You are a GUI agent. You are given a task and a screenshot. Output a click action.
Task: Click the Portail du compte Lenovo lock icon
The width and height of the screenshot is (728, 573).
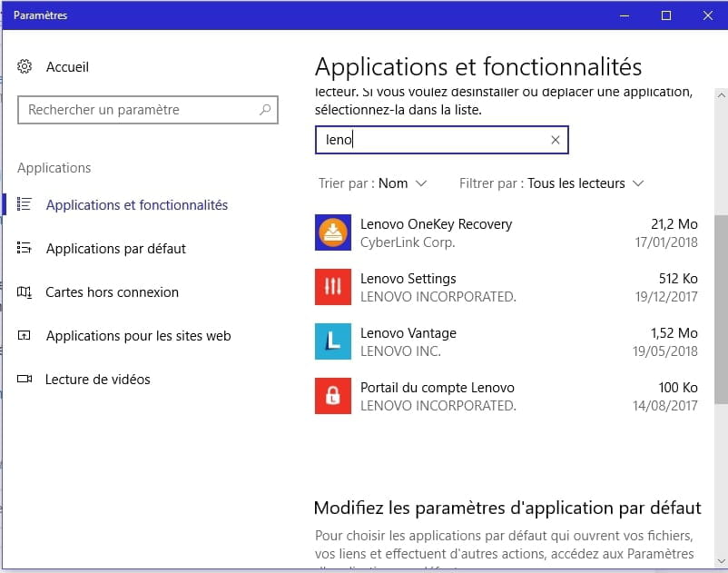[332, 396]
